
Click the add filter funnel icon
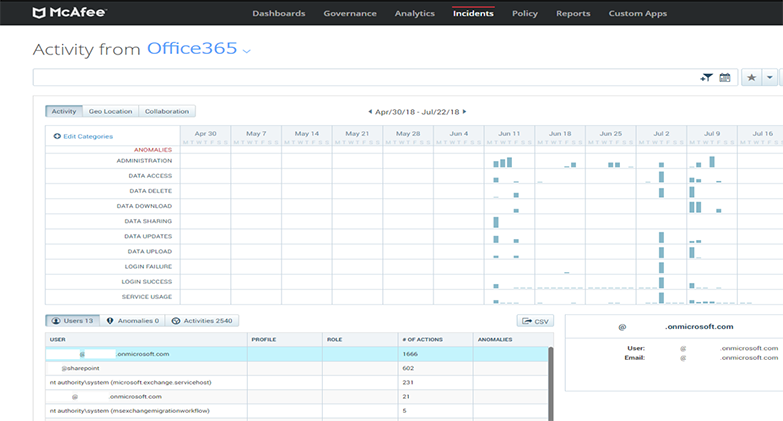[706, 77]
